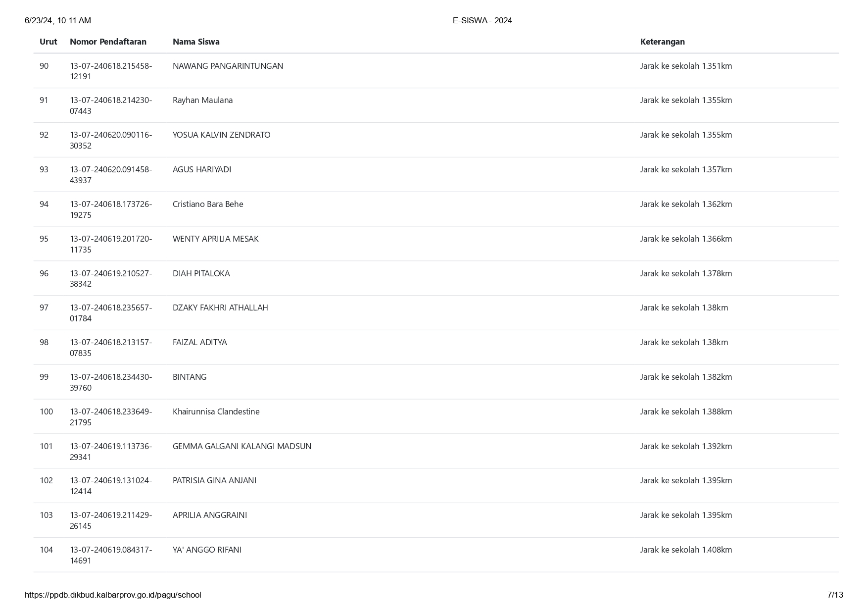Click rank number 97
This screenshot has width=868, height=614.
[44, 307]
